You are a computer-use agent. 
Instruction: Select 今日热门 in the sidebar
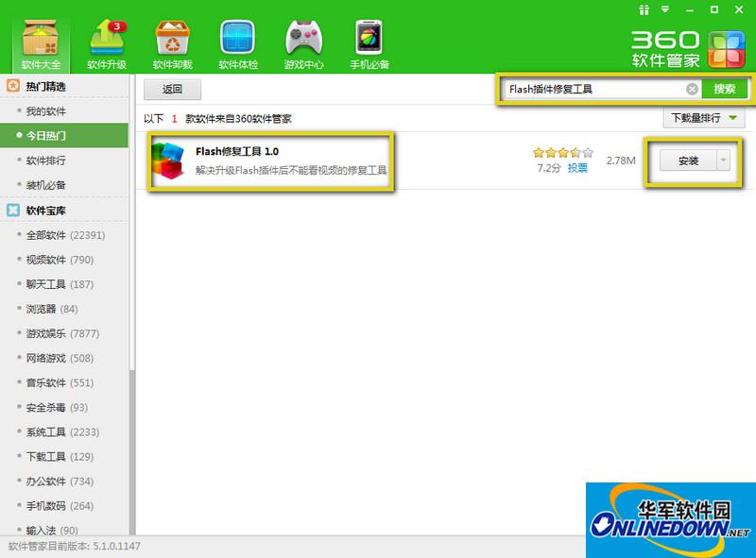click(x=46, y=136)
